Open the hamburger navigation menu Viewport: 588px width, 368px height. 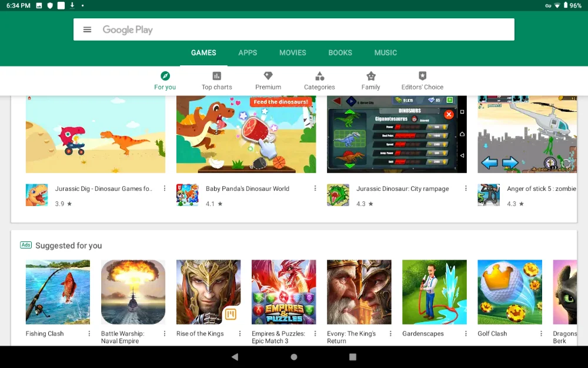pyautogui.click(x=87, y=29)
